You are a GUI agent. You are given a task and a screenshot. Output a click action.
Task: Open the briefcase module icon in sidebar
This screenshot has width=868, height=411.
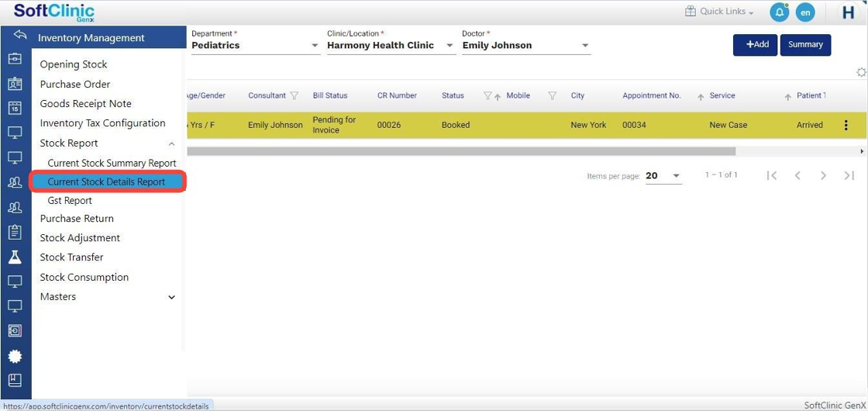[15, 59]
